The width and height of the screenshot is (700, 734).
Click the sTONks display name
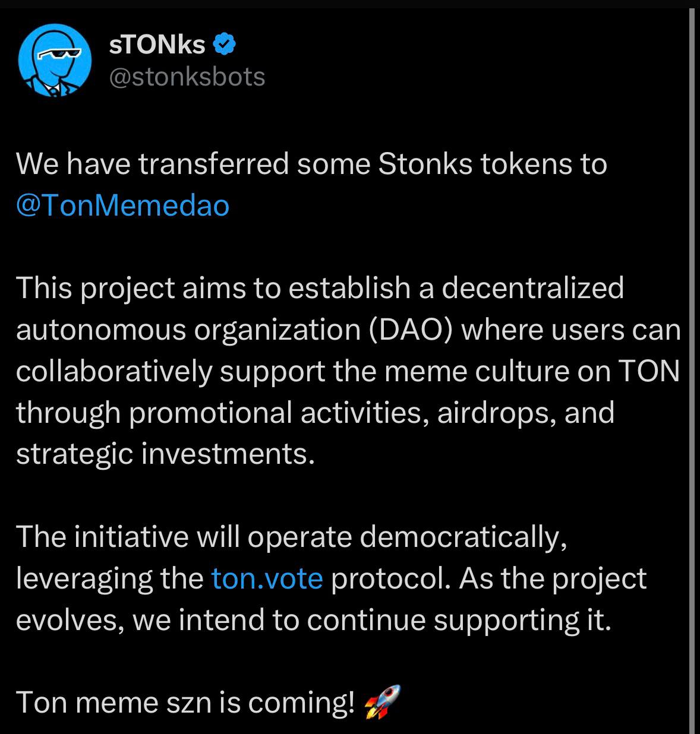[x=157, y=45]
